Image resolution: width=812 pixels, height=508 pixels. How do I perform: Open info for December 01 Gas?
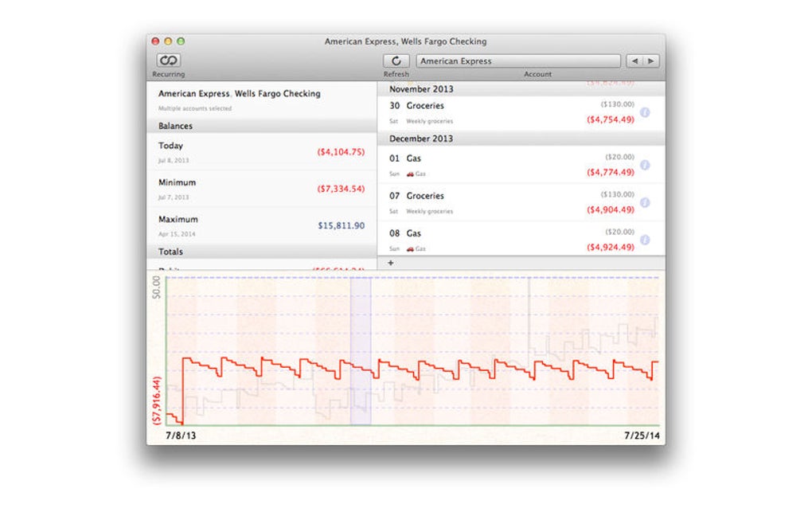pyautogui.click(x=645, y=165)
